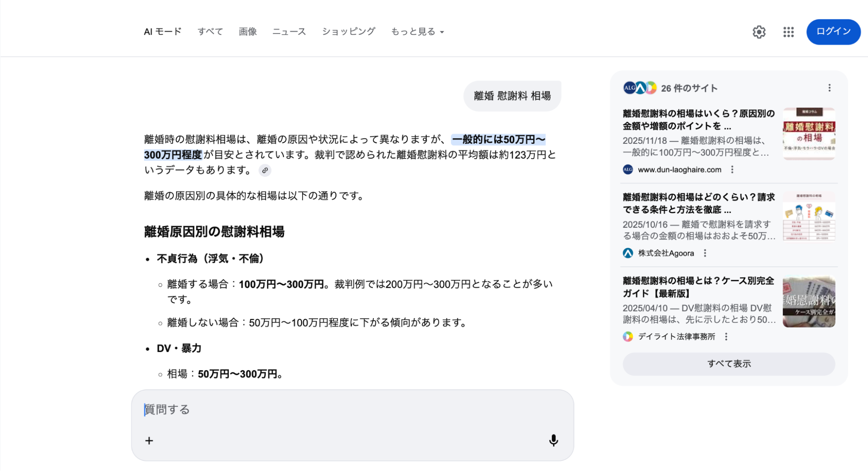Click the ログイン button

pyautogui.click(x=833, y=32)
